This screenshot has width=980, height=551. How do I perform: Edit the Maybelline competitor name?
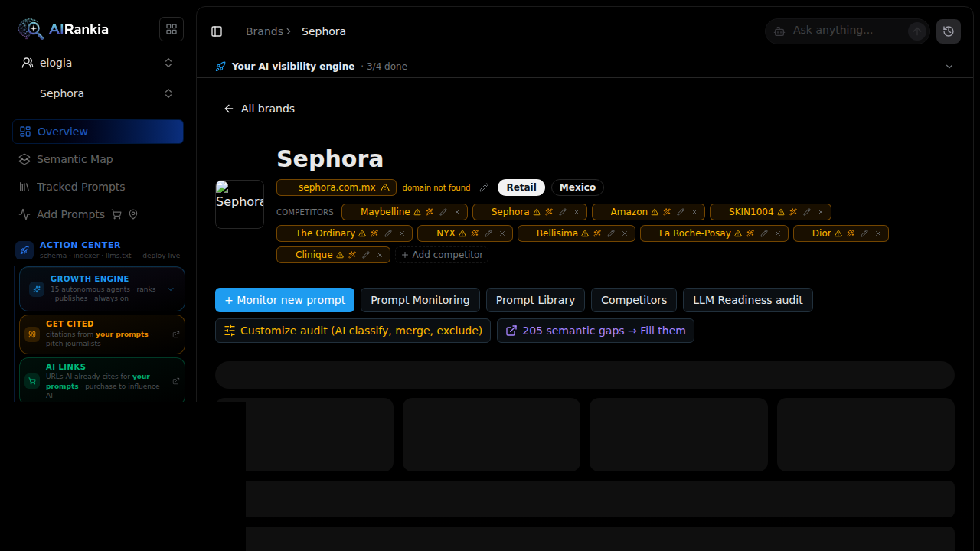(443, 212)
